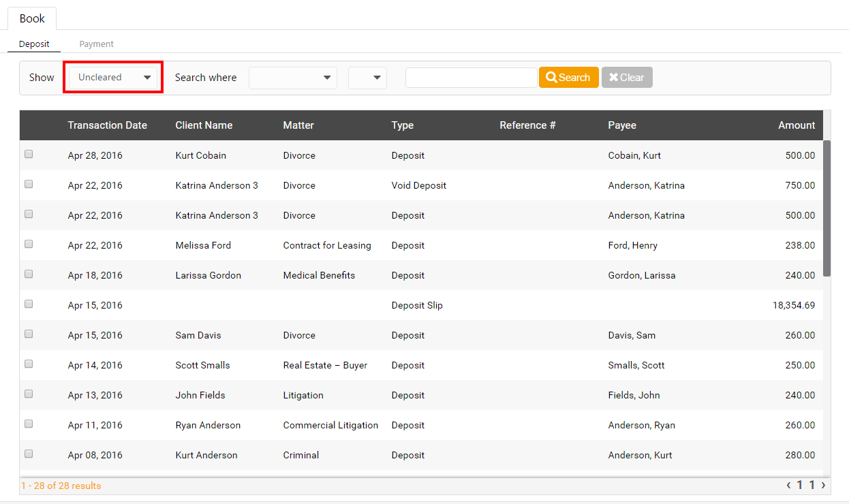Check the Kurt Cobain Apr 28 row checkbox
Screen dimensions: 849x504
pyautogui.click(x=29, y=154)
